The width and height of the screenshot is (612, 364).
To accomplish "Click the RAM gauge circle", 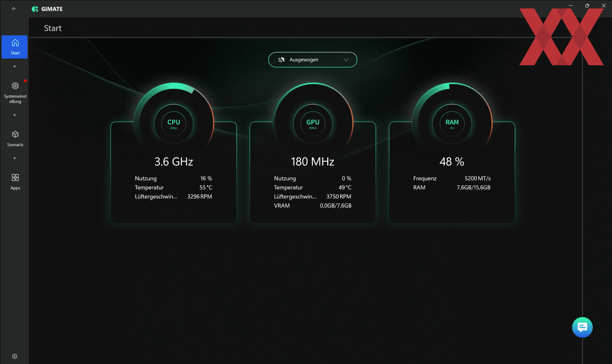I will pyautogui.click(x=452, y=124).
